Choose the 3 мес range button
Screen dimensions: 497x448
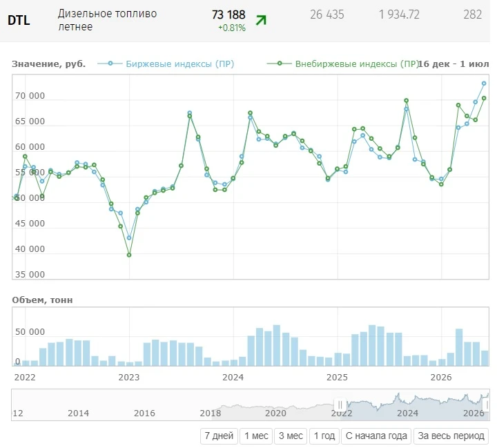tap(291, 436)
